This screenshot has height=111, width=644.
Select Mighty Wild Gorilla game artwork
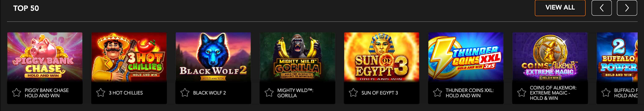297,57
